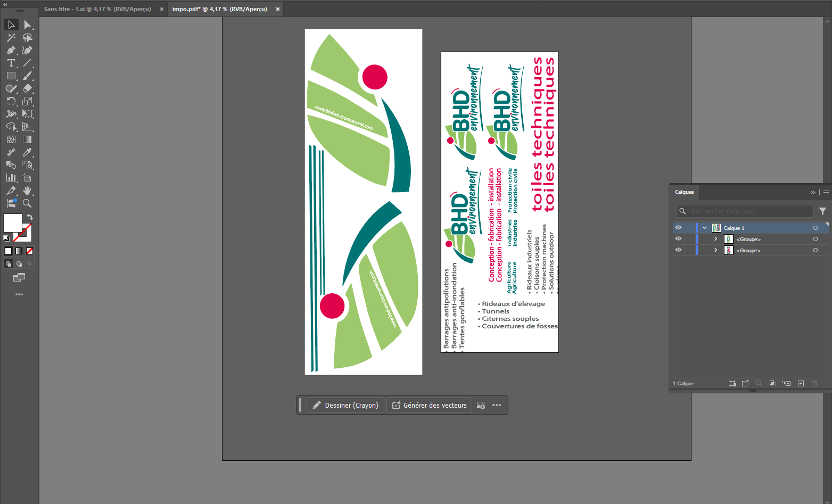Screen dimensions: 832x504
Task: Click the white Fill color swatch
Action: click(x=12, y=223)
